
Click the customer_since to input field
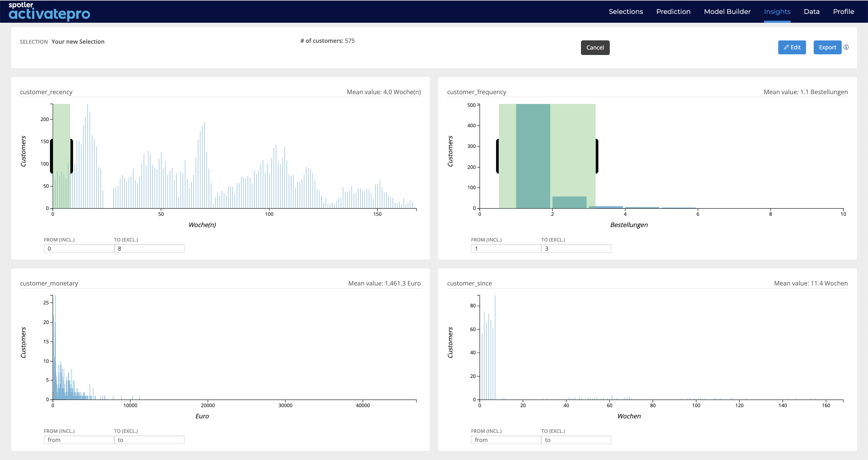(576, 440)
